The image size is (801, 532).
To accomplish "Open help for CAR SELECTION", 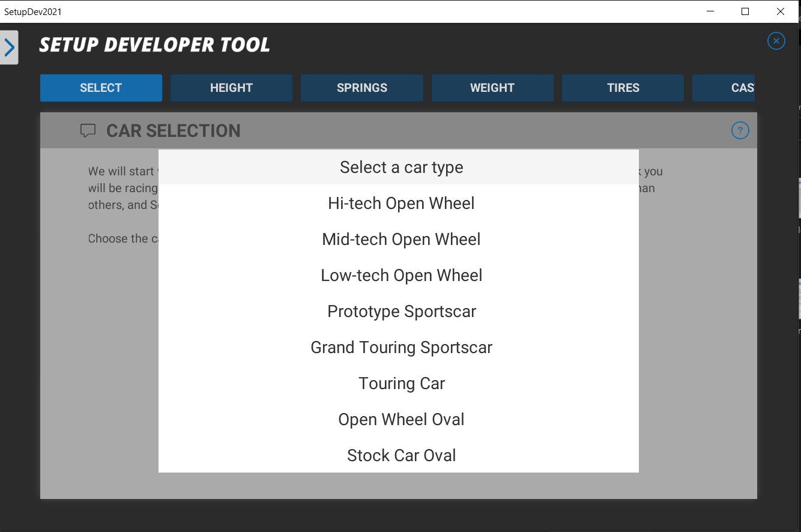I will [740, 130].
